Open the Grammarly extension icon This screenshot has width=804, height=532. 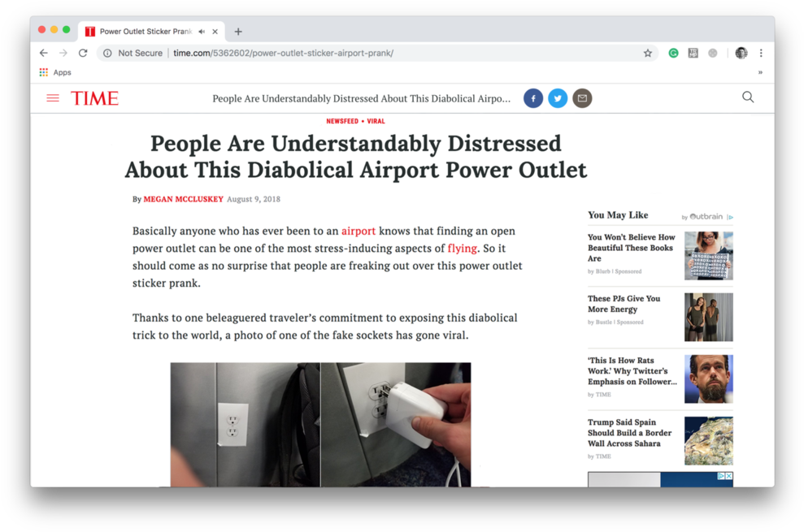[x=673, y=53]
